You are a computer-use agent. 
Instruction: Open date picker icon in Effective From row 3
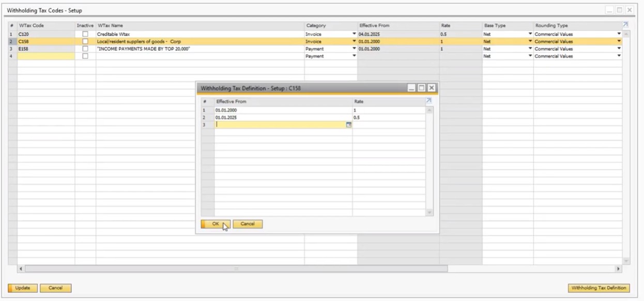[x=348, y=125]
